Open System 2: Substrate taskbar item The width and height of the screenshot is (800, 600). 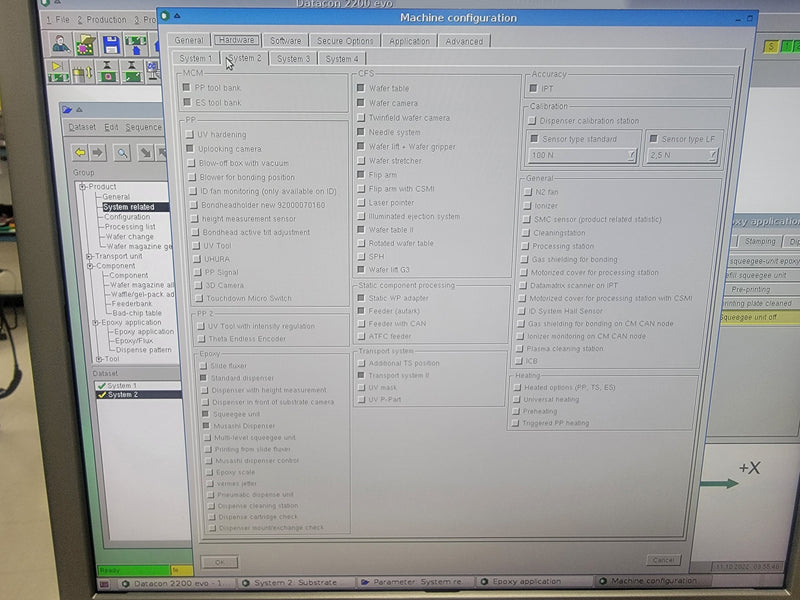tap(296, 583)
